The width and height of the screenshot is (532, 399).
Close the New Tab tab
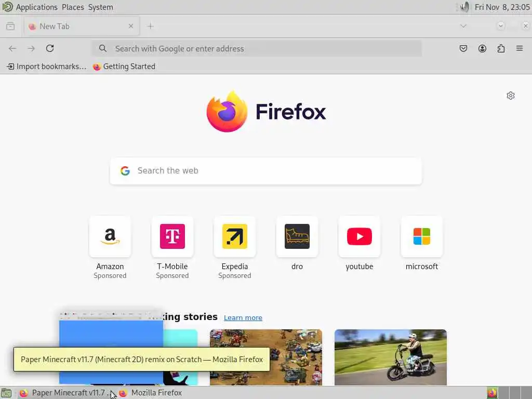pyautogui.click(x=130, y=26)
